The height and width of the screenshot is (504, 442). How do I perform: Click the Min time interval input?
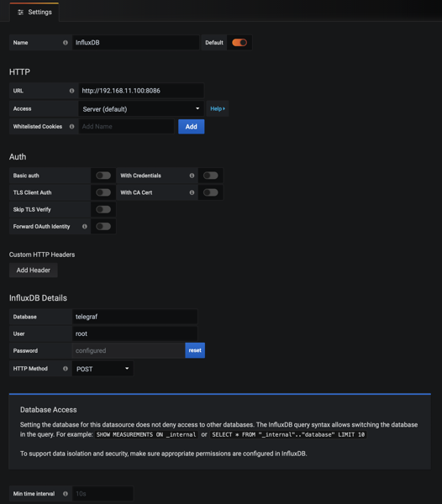coord(103,493)
